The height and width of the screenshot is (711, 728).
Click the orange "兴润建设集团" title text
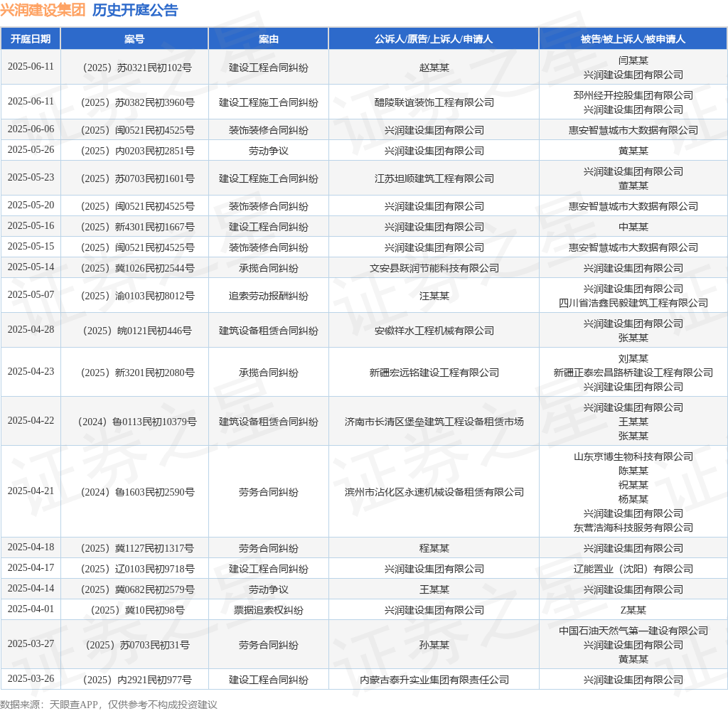[43, 10]
